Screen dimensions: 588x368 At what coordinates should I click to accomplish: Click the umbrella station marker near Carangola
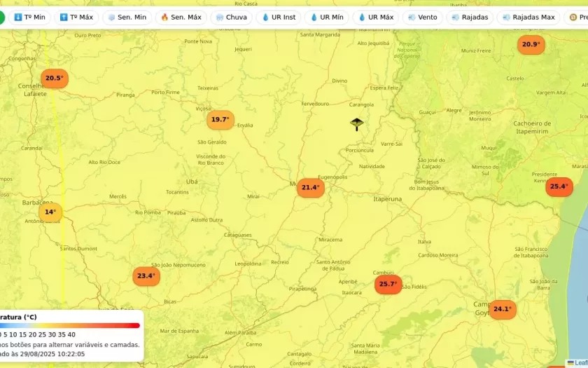(357, 124)
